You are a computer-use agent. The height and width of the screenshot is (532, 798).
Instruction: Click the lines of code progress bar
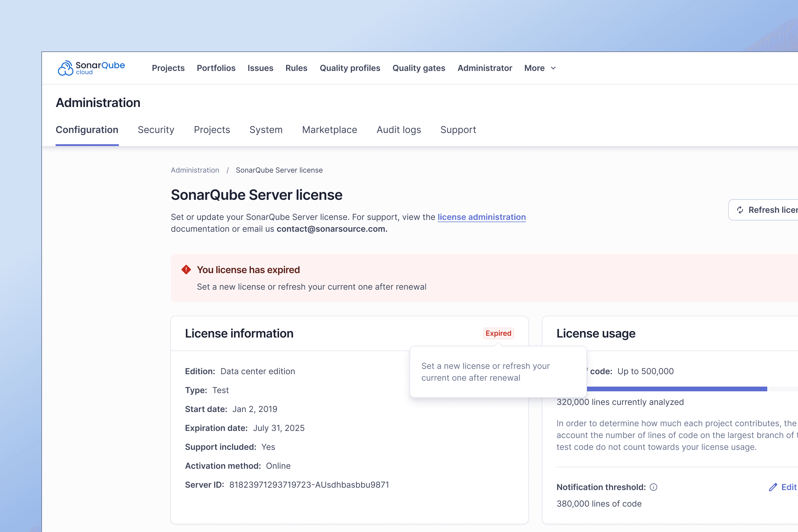[679, 389]
